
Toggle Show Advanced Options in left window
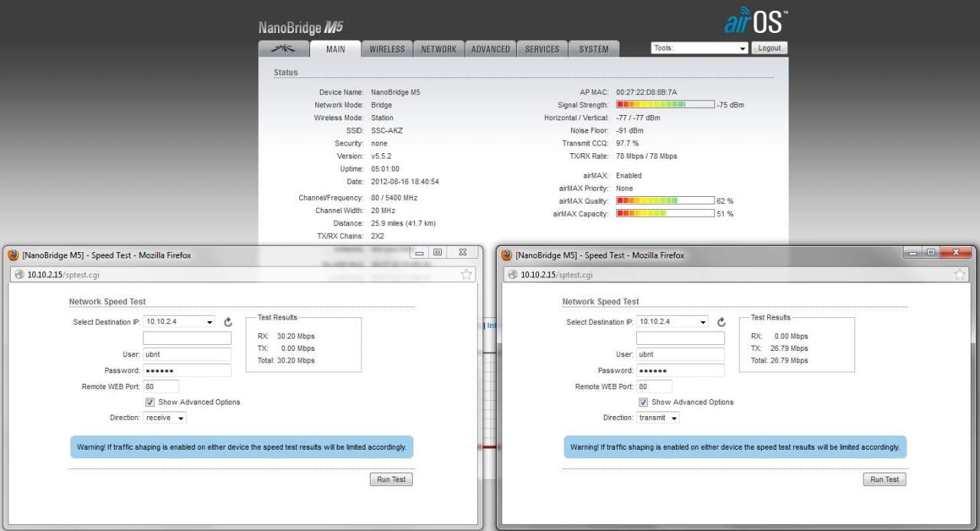coord(149,402)
